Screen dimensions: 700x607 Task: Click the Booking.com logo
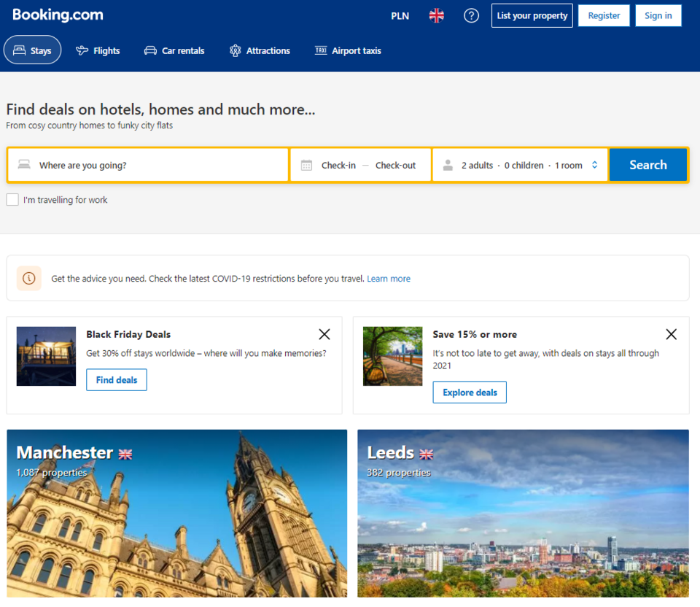click(58, 15)
